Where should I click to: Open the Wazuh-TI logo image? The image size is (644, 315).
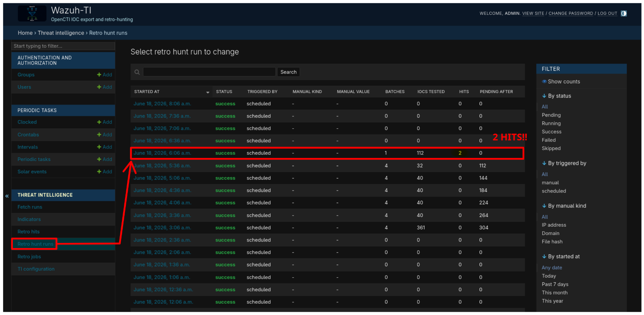point(32,14)
